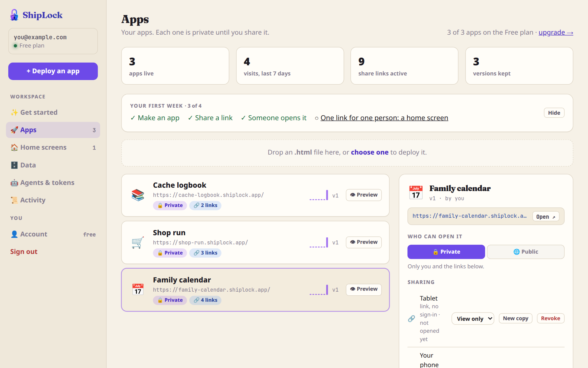Click the Cache logbook visits sparkline
Viewport: 588px width, 368px height.
tap(319, 195)
